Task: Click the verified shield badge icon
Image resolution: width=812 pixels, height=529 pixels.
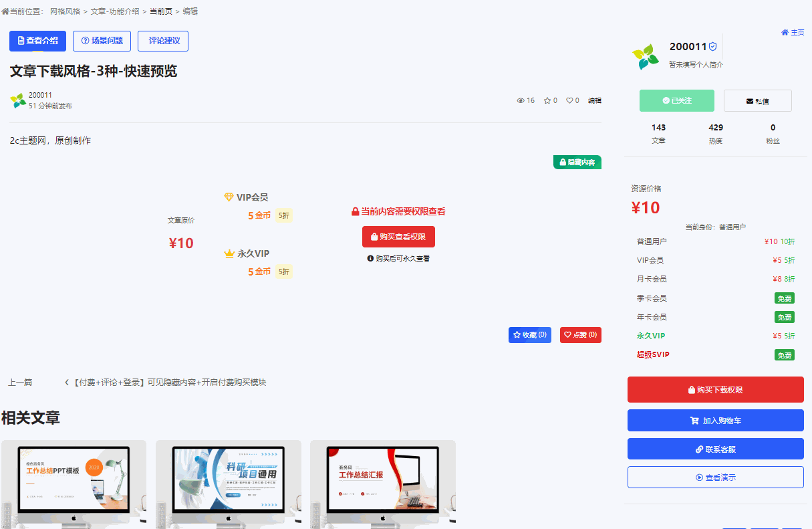Action: click(712, 47)
